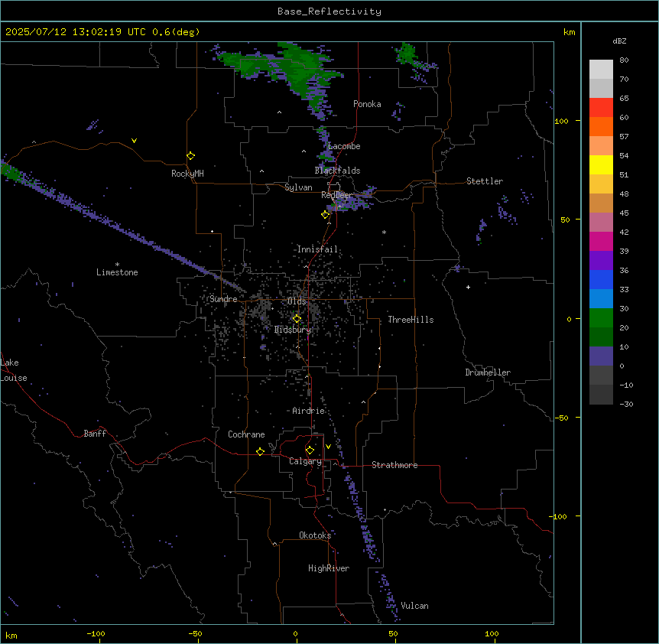Click the dBZ legend heading
This screenshot has height=644, width=659.
coord(619,41)
